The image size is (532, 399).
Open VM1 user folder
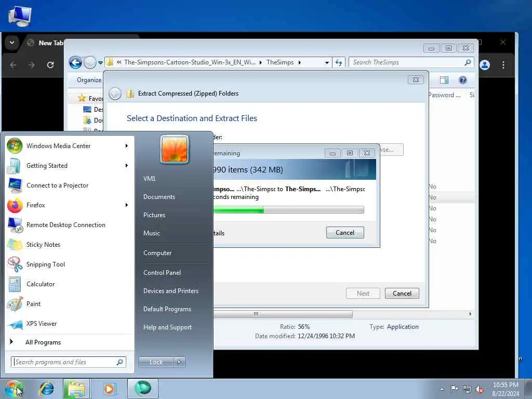click(149, 179)
